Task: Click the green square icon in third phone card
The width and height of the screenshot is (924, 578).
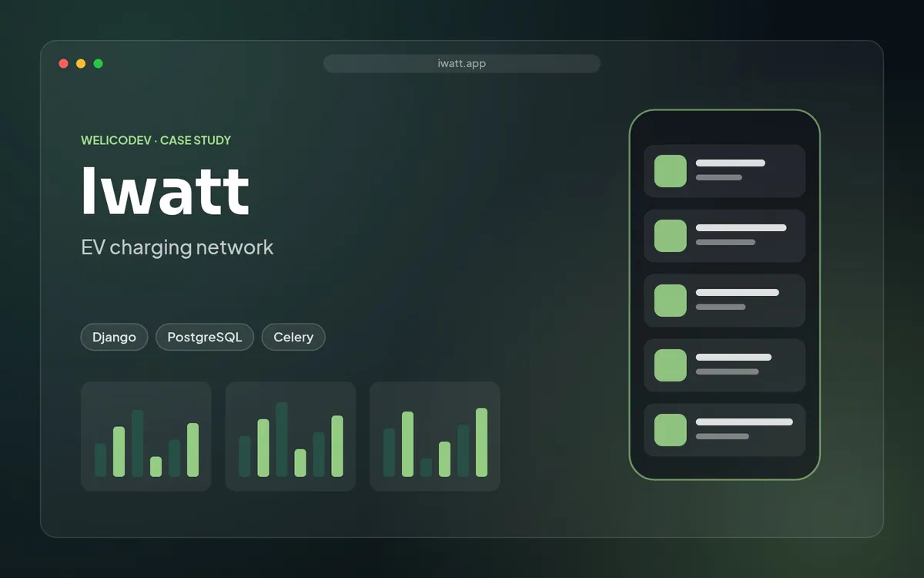Action: (x=671, y=301)
